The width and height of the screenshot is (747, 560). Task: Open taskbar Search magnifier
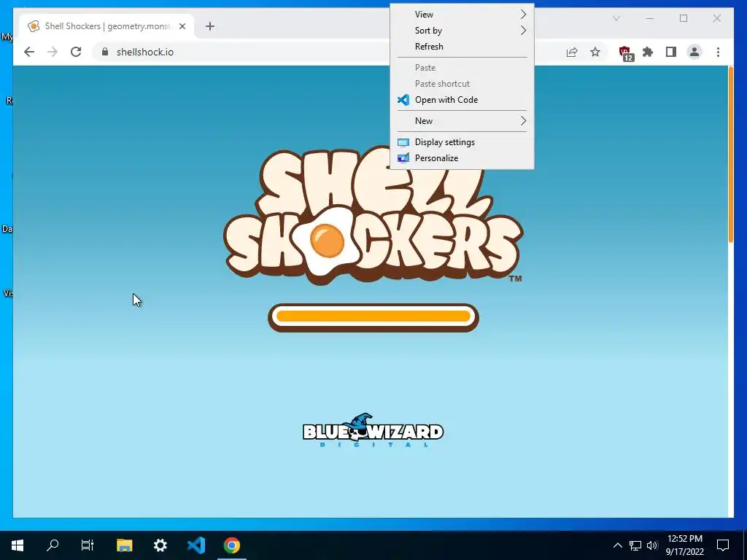[x=53, y=545]
